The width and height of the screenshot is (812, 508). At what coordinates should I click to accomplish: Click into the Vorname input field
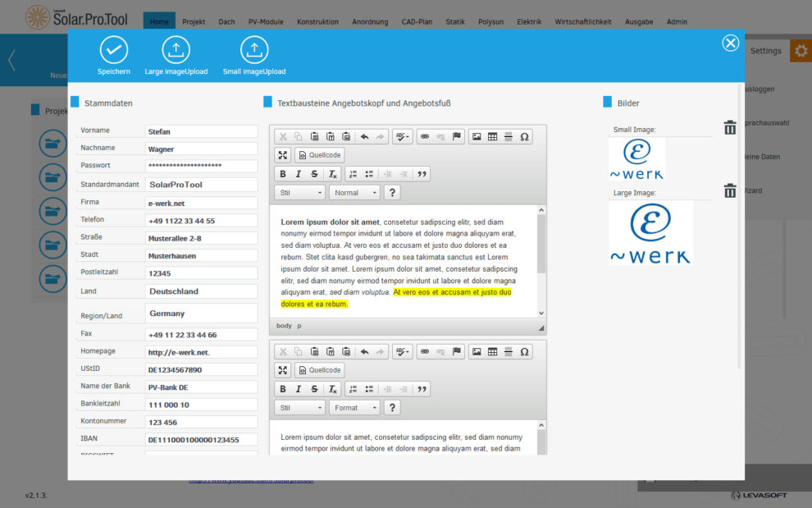[200, 131]
